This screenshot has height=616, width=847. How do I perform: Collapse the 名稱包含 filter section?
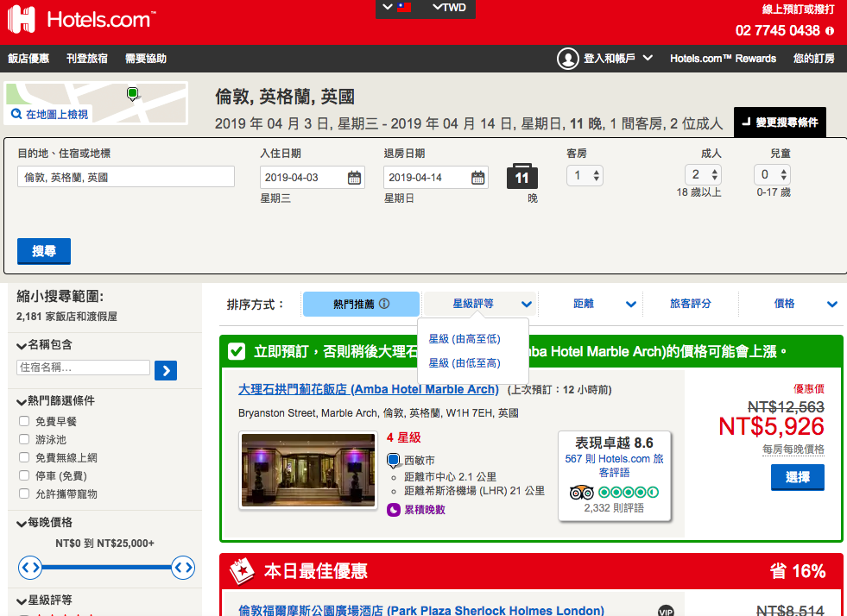pos(45,345)
